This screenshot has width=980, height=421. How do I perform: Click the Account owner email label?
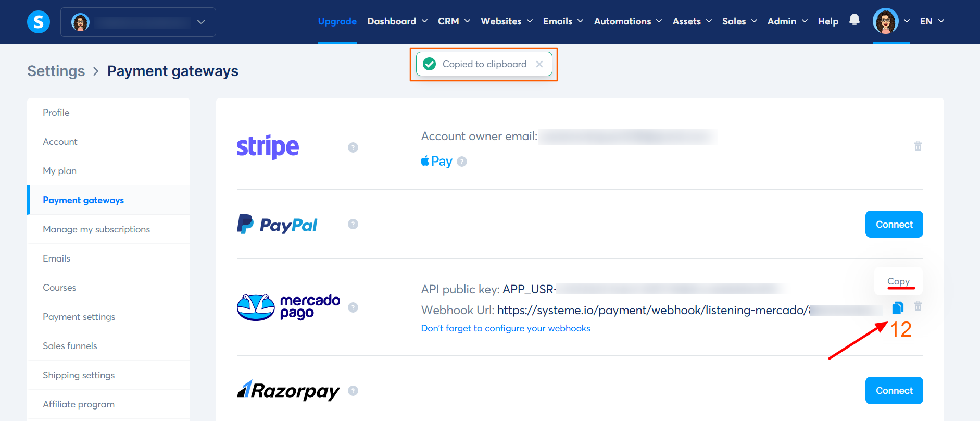tap(479, 137)
